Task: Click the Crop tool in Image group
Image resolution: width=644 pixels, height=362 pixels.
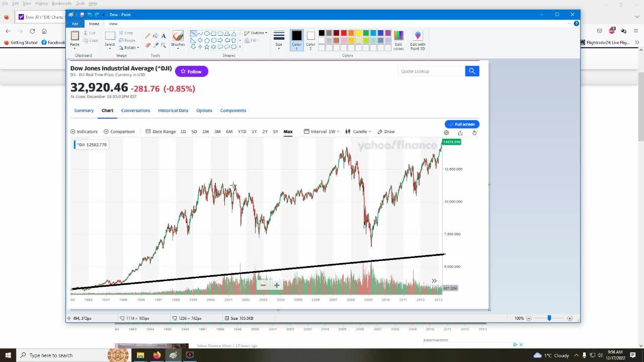Action: pos(125,33)
